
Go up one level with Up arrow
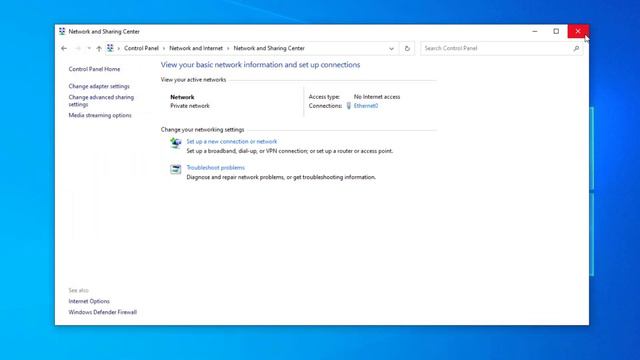pyautogui.click(x=99, y=48)
